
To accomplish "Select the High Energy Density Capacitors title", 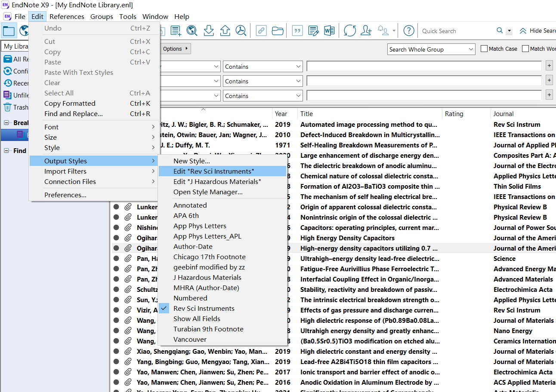I will click(347, 238).
